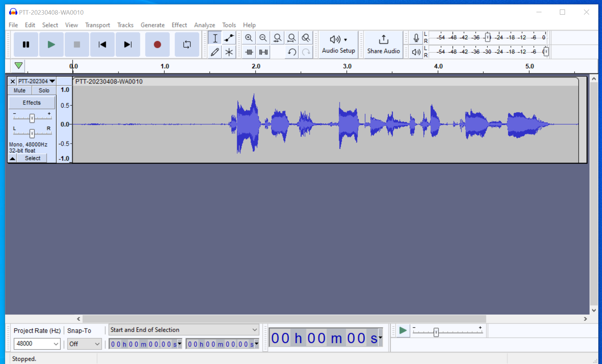Open the large time display format arrow
602x364 pixels.
[380, 338]
